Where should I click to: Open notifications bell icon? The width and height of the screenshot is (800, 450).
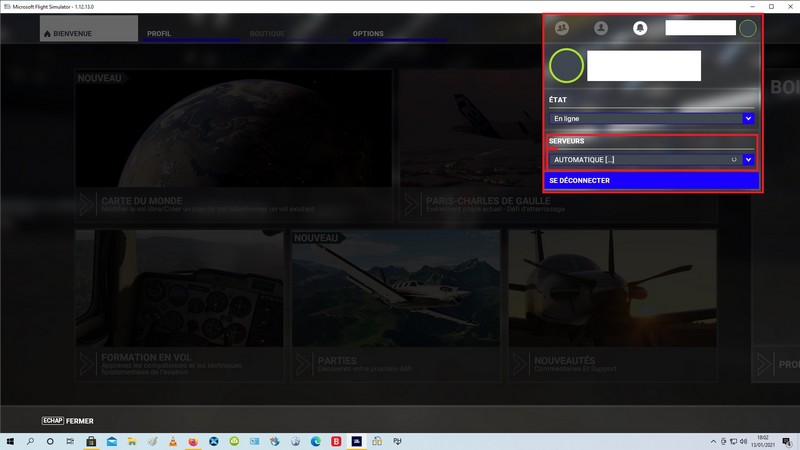[640, 28]
